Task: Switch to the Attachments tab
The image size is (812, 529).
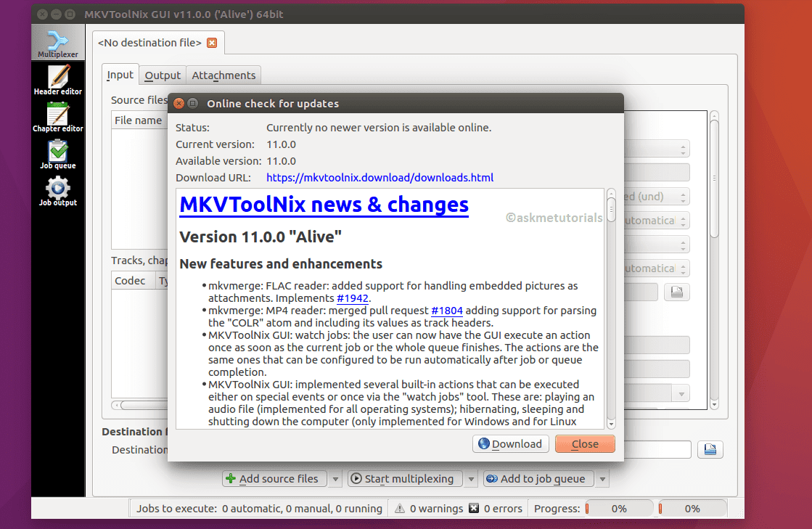Action: pos(223,75)
